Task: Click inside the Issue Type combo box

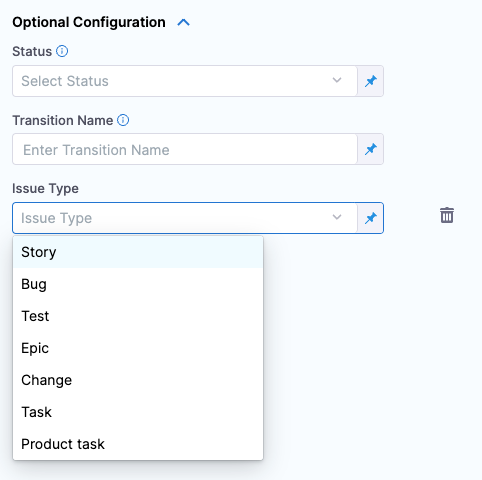Action: click(185, 218)
